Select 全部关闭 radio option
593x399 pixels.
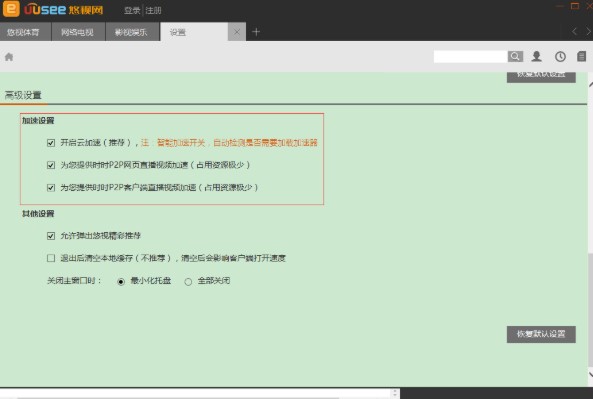[x=188, y=282]
